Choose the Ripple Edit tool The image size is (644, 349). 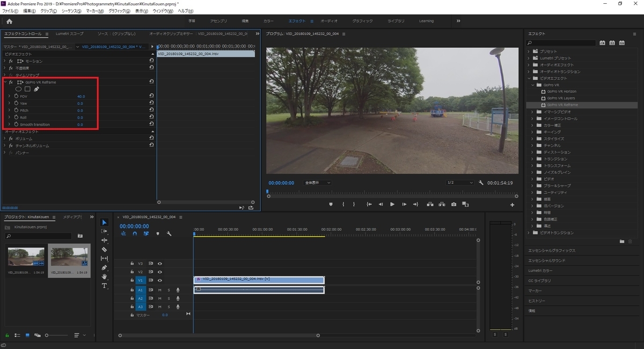pyautogui.click(x=104, y=240)
